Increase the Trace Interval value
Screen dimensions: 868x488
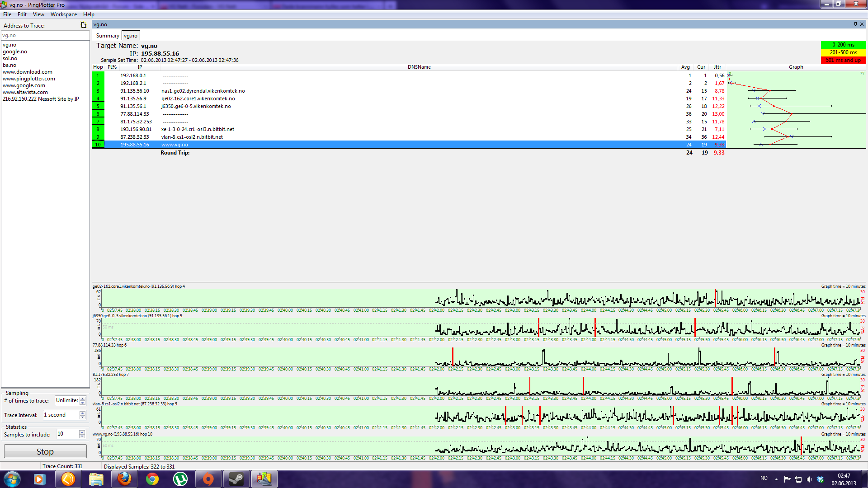(82, 413)
